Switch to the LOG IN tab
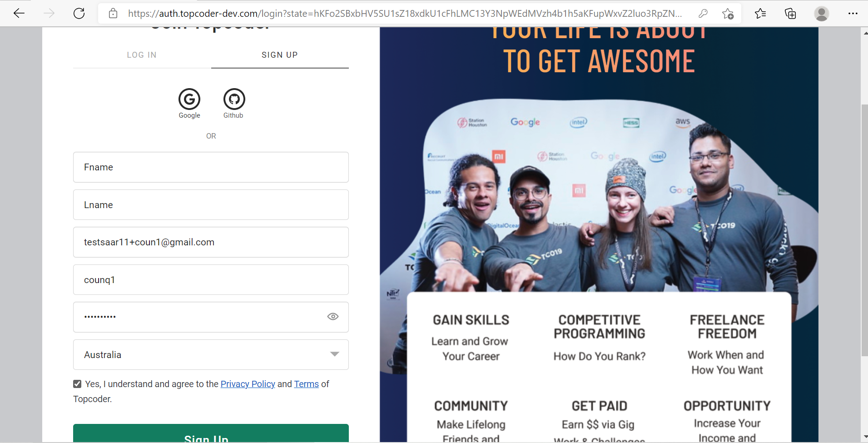Screen dimensions: 868x443 [142, 55]
